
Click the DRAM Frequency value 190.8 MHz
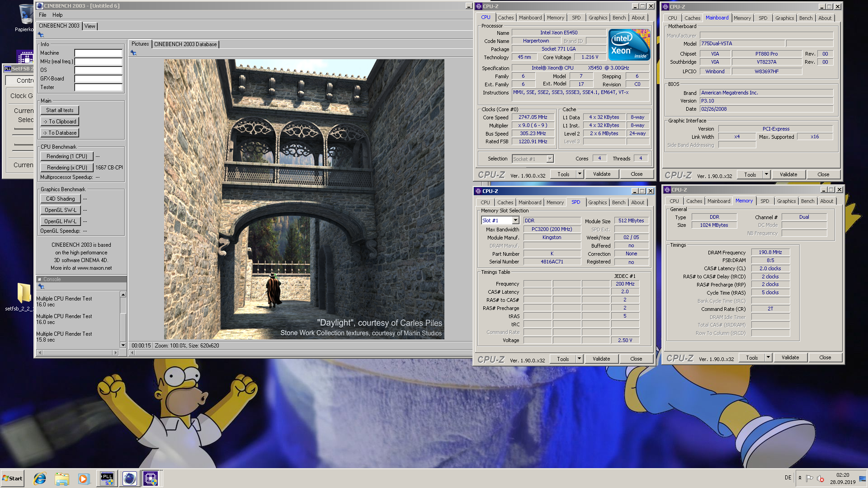770,252
